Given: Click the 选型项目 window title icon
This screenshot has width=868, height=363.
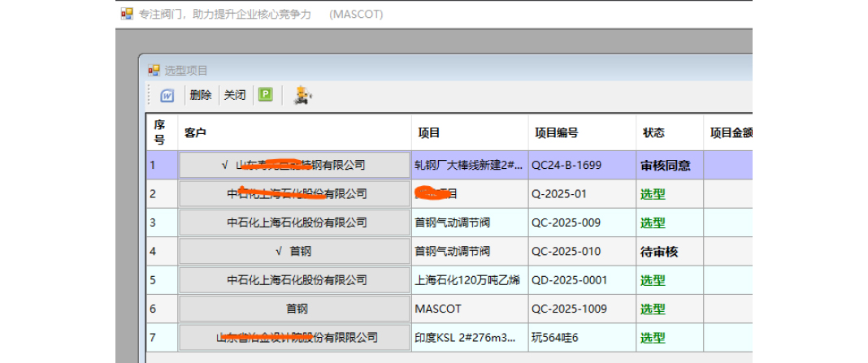Looking at the screenshot, I should [154, 71].
